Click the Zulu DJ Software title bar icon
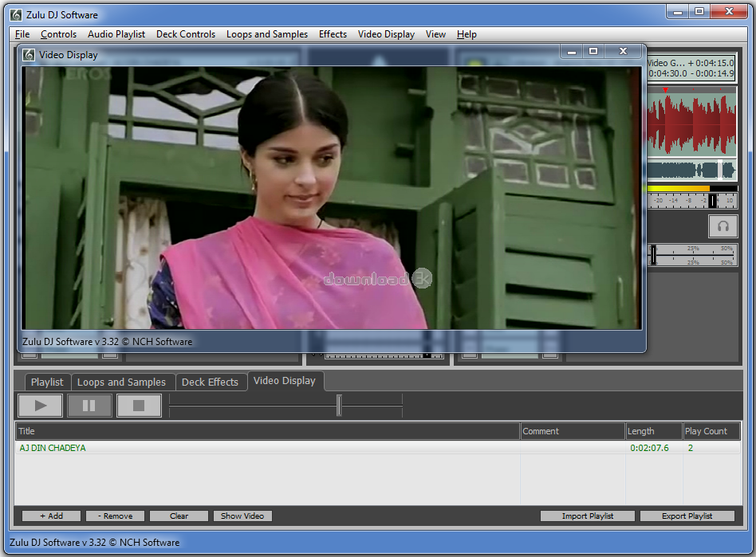The width and height of the screenshot is (756, 557). click(15, 13)
